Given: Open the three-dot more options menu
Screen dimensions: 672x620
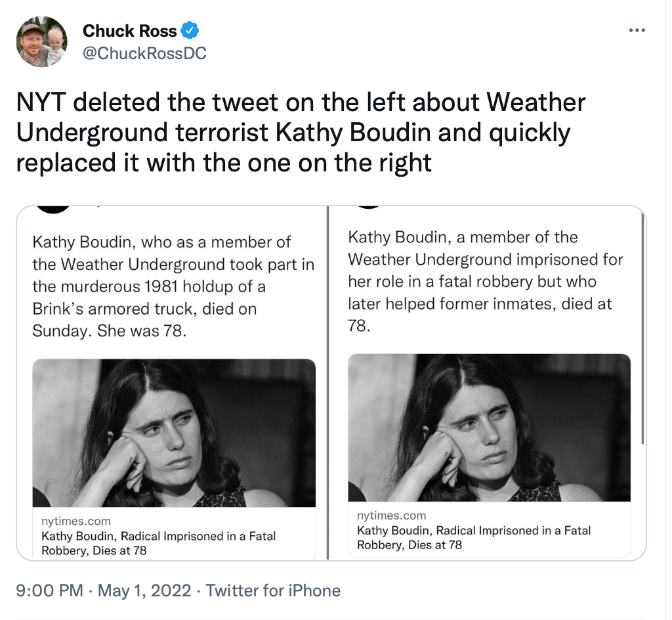Looking at the screenshot, I should tap(637, 30).
